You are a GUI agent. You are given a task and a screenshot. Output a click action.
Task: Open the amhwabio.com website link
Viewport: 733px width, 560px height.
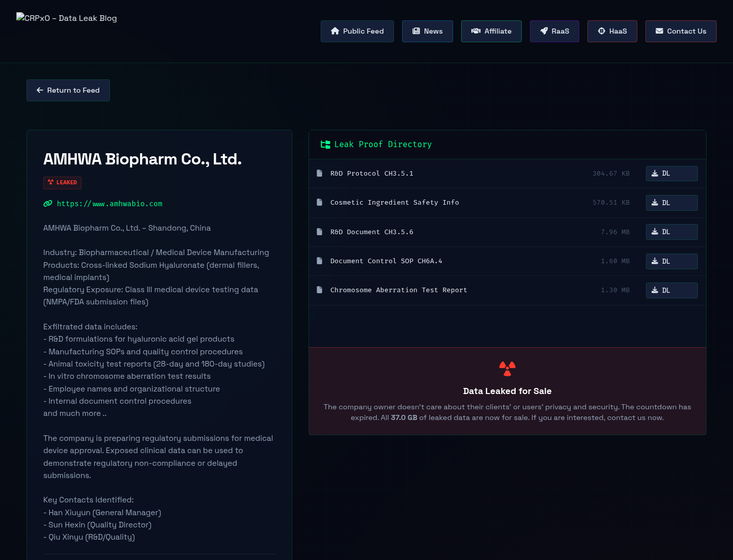pos(109,204)
